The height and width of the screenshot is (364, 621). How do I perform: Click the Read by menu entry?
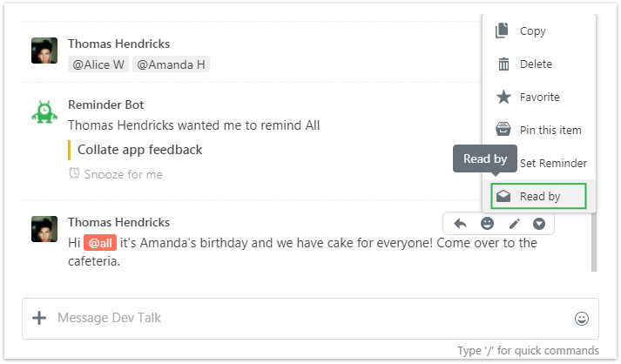pos(538,196)
